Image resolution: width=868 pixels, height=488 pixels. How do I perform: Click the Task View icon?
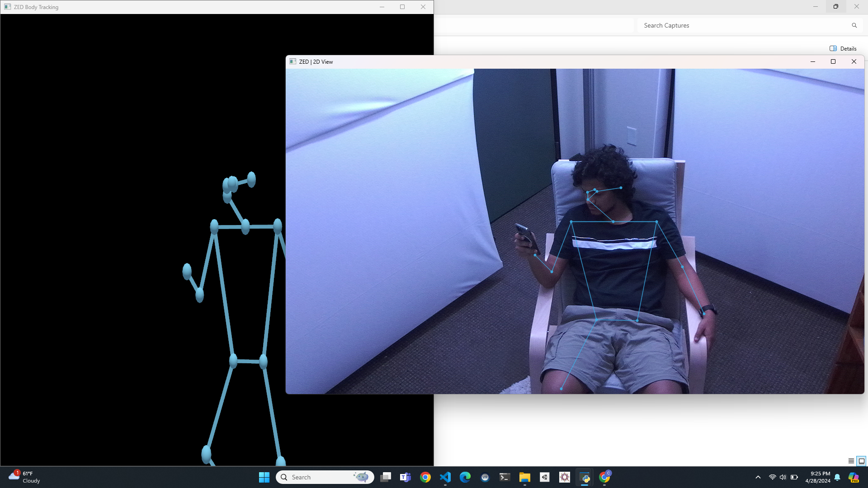(x=386, y=477)
